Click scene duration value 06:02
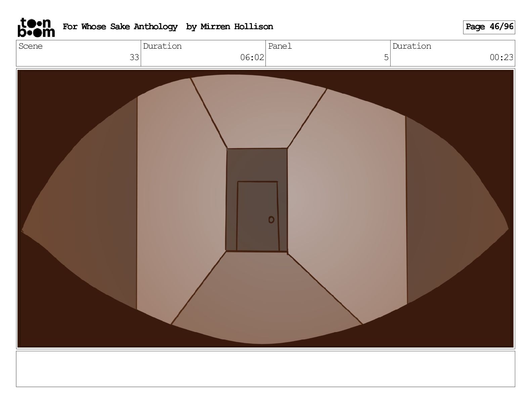The height and width of the screenshot is (411, 532). tap(252, 57)
